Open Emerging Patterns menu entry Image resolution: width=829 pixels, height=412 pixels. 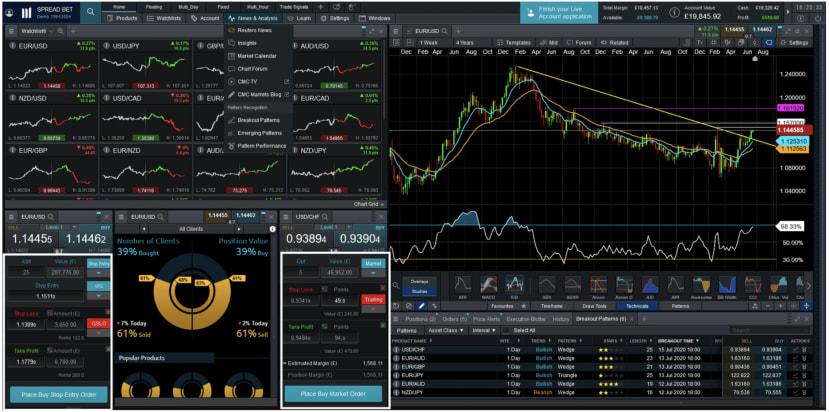pyautogui.click(x=260, y=133)
